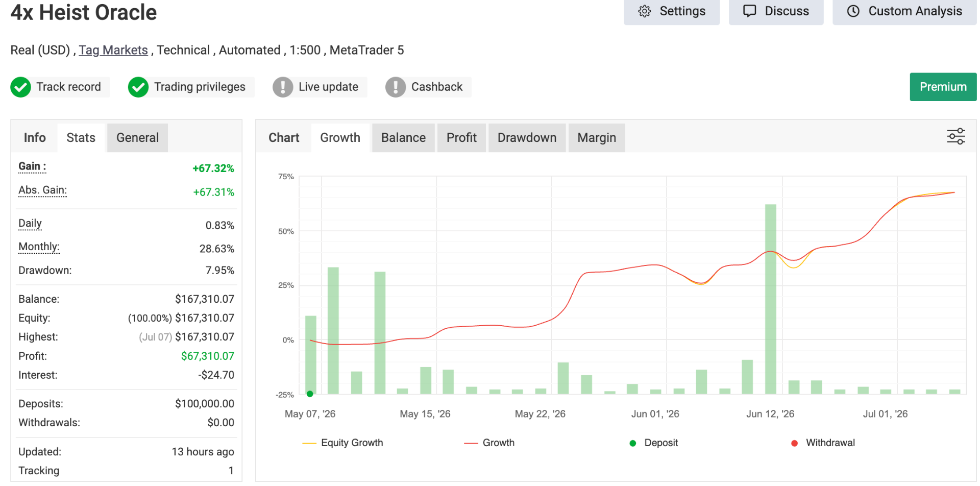Viewport: 980px width, 486px height.
Task: Click the Live update exclamation icon
Action: [283, 87]
